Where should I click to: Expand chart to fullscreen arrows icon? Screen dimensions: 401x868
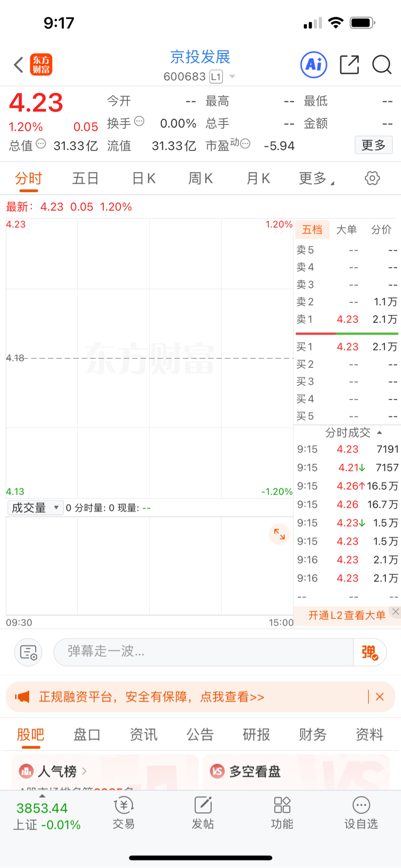[279, 534]
